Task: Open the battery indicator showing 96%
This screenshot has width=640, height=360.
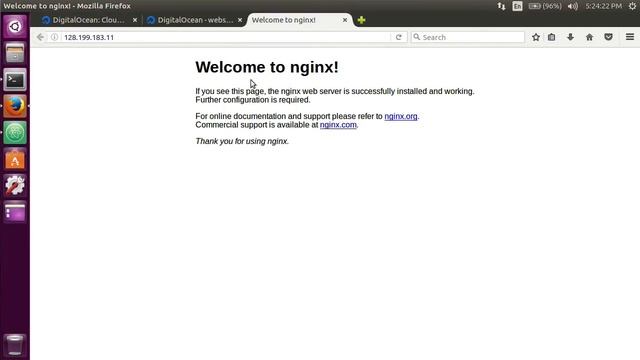Action: 545,6
